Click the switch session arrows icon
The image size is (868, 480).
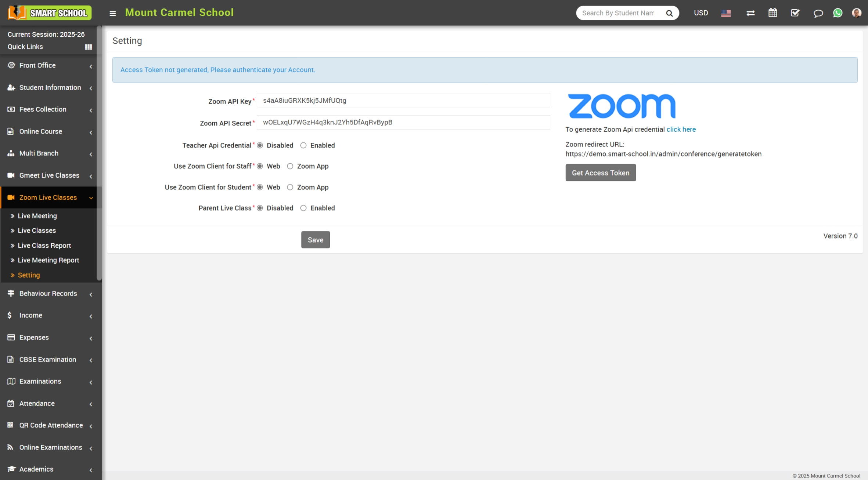(x=750, y=13)
